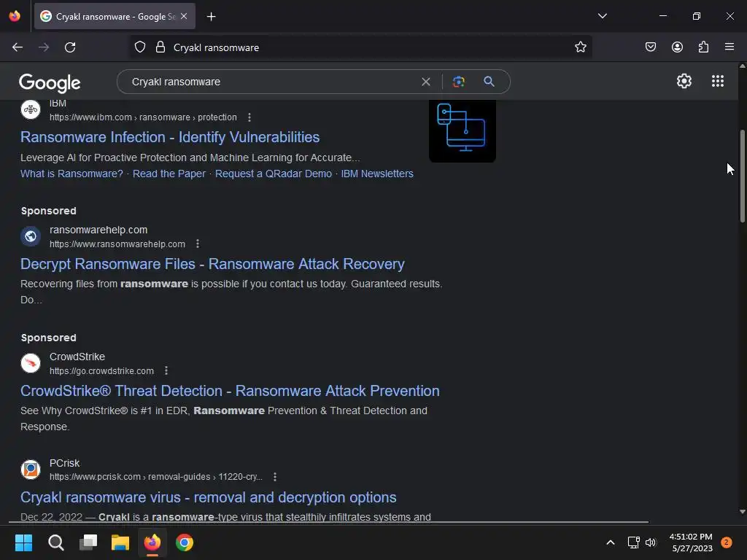Launch Google Chrome from the taskbar

[185, 542]
